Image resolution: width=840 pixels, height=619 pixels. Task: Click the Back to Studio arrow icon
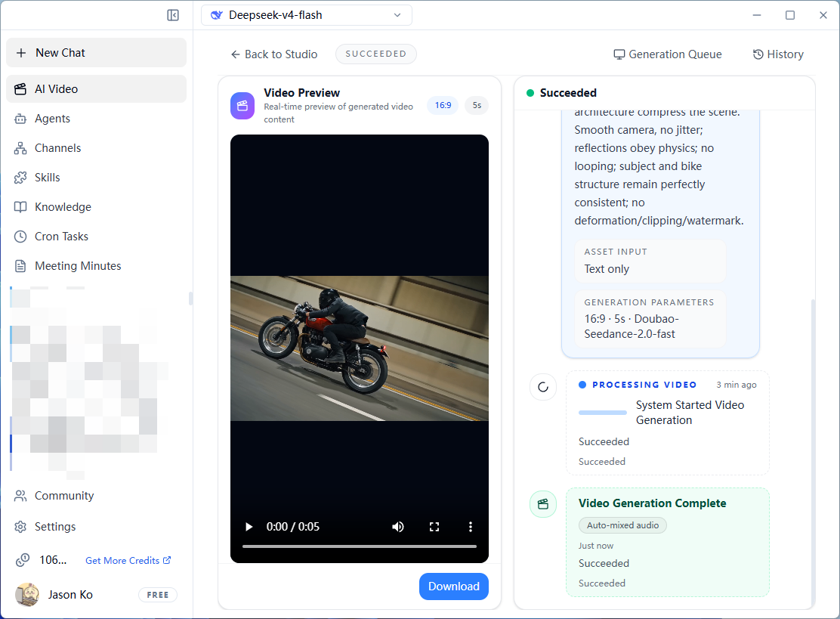(x=235, y=54)
